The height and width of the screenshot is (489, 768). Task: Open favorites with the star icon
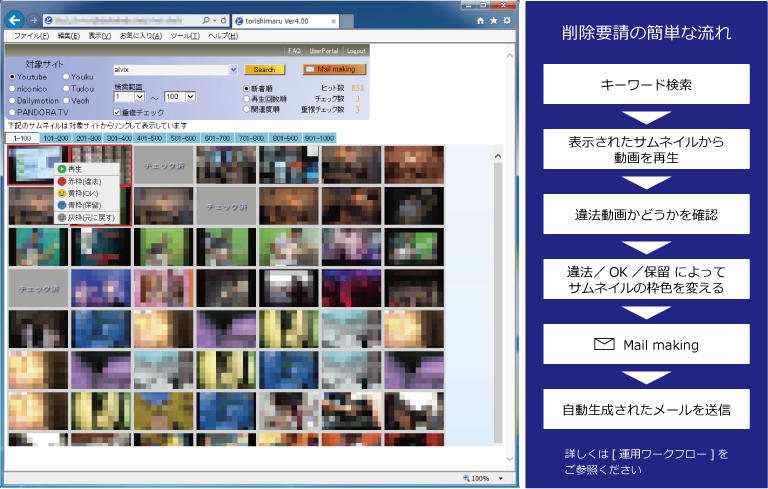[494, 21]
